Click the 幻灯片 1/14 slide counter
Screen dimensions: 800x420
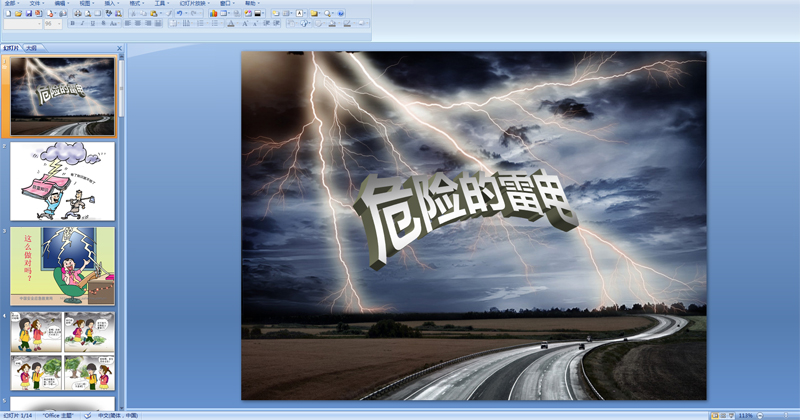(18, 415)
